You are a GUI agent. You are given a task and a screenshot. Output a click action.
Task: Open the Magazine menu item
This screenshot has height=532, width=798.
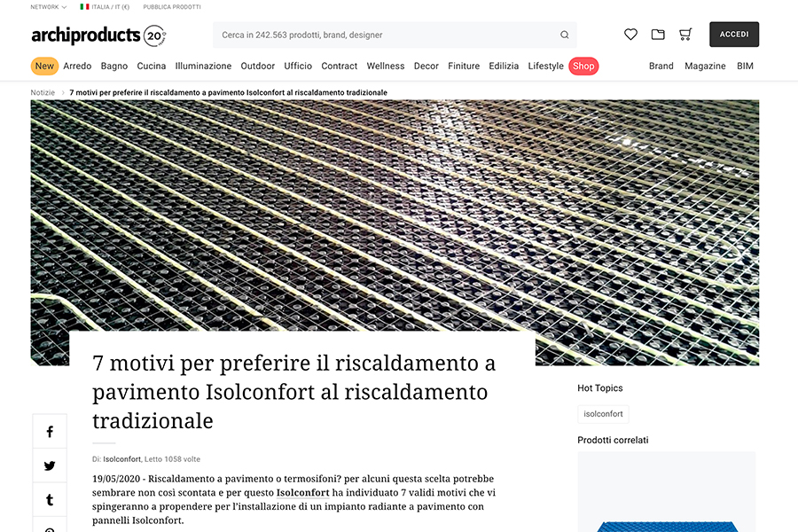(705, 66)
